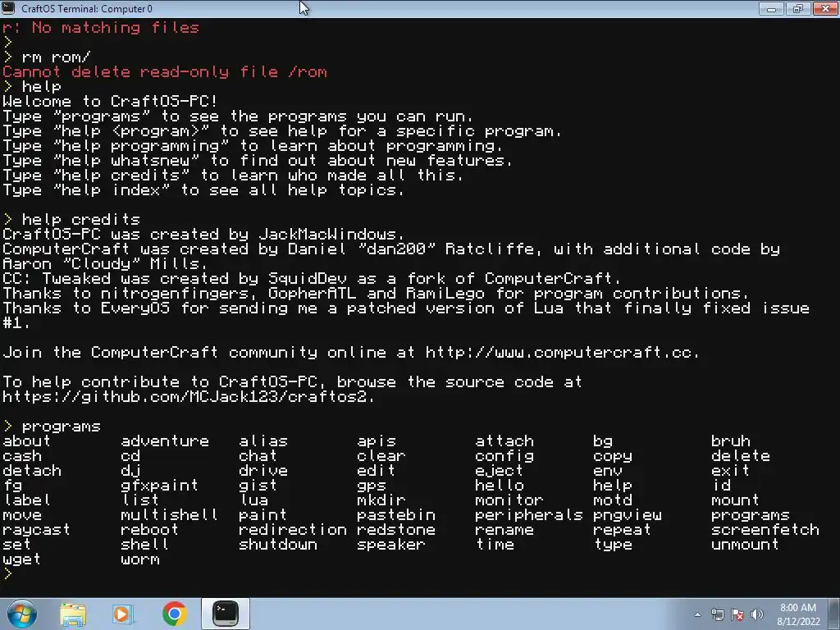840x630 pixels.
Task: Click the red 'Cannot delete read-only file /rom' error
Action: (x=165, y=72)
